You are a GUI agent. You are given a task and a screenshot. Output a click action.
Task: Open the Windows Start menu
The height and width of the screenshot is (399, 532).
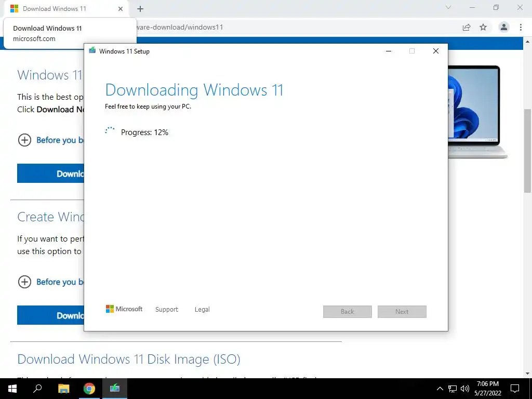pos(12,389)
